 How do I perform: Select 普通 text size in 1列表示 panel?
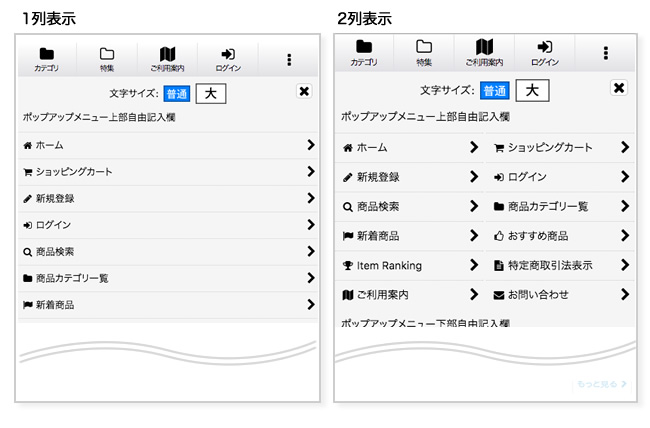pos(177,94)
